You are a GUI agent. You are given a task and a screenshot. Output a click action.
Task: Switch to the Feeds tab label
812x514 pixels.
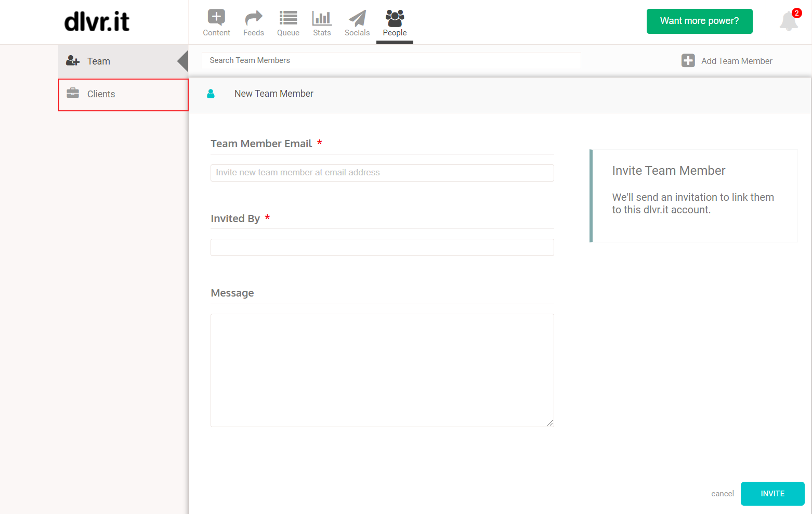[x=254, y=33]
